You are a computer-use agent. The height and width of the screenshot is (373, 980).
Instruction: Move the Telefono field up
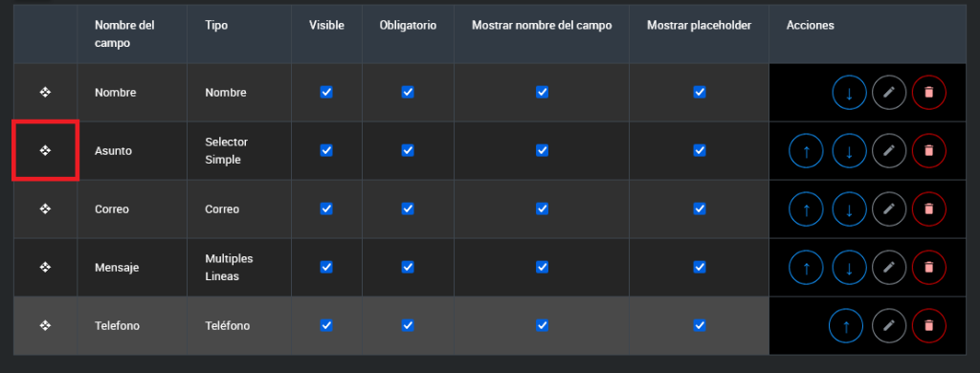click(x=846, y=326)
